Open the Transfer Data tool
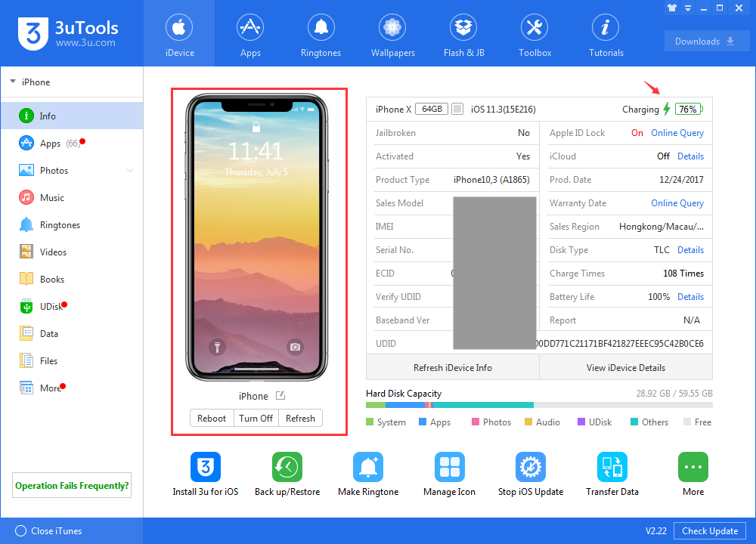 (x=612, y=467)
